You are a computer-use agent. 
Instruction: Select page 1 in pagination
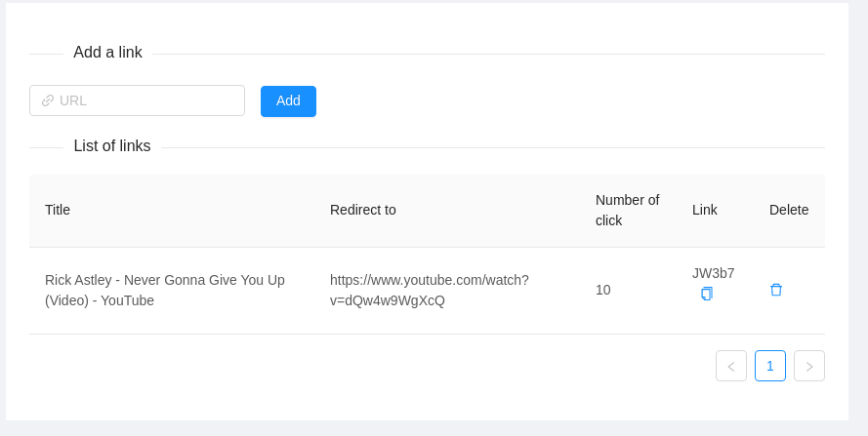tap(770, 366)
